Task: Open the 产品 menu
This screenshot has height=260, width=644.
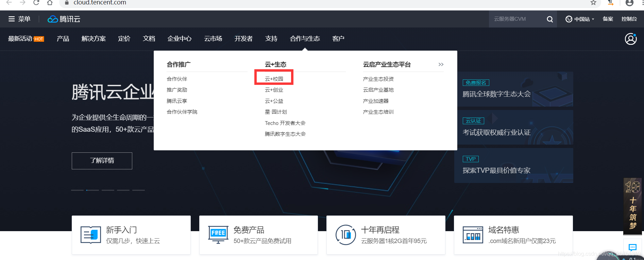Action: pos(63,39)
